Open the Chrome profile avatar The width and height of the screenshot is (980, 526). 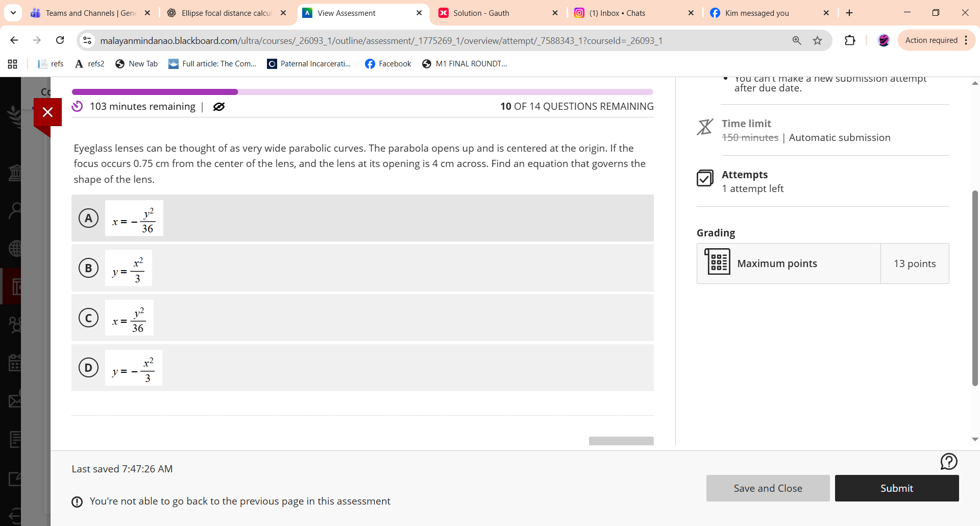click(884, 40)
